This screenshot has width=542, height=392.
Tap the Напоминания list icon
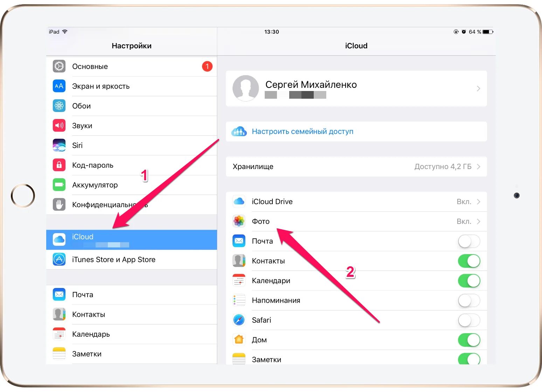point(239,300)
